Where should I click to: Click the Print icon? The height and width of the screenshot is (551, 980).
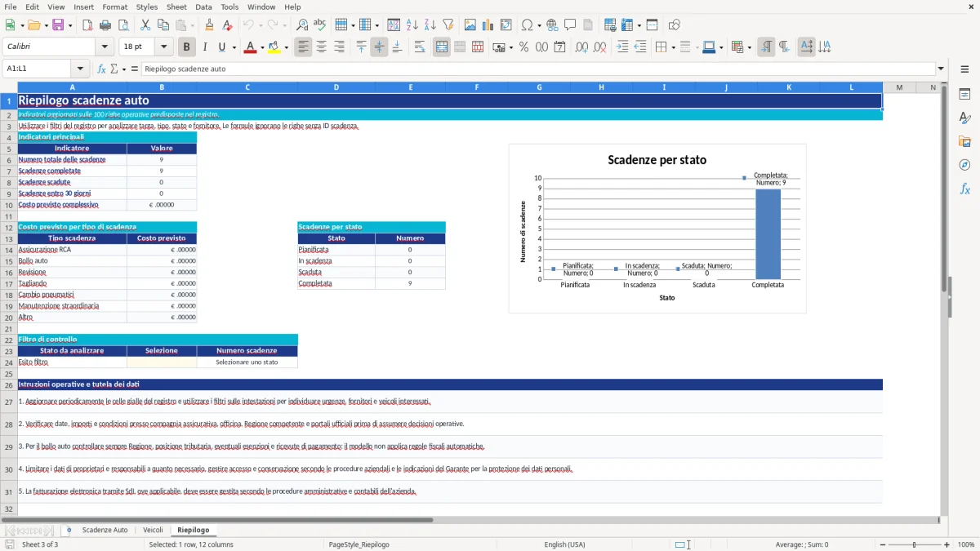click(105, 25)
